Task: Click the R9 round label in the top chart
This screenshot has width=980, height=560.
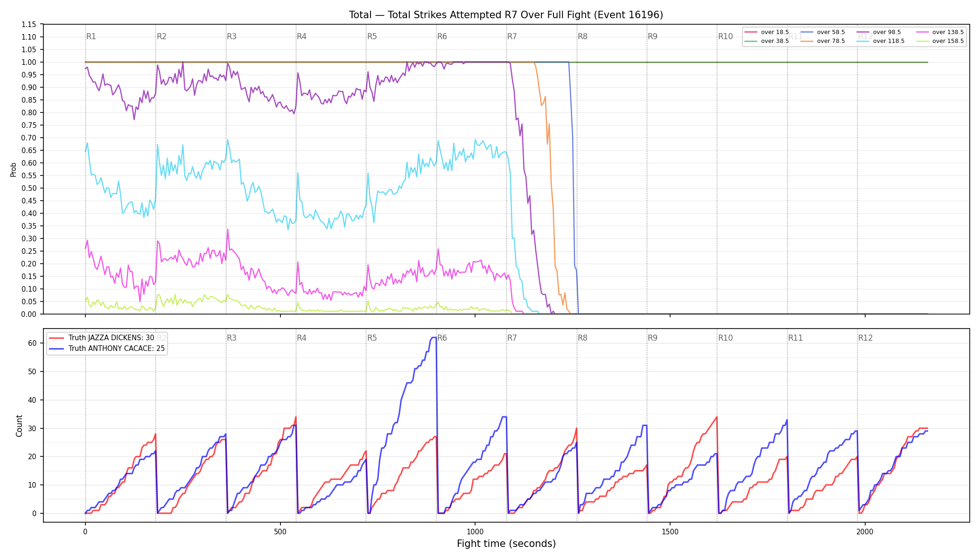Action: pyautogui.click(x=652, y=36)
